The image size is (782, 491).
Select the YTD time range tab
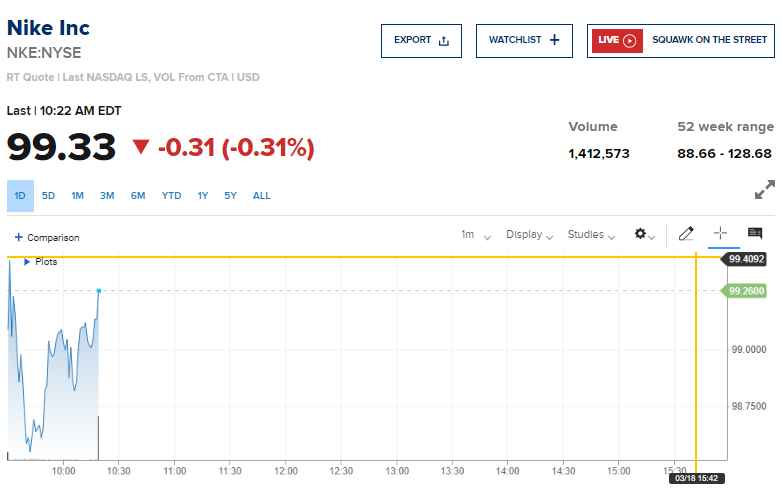[x=171, y=196]
